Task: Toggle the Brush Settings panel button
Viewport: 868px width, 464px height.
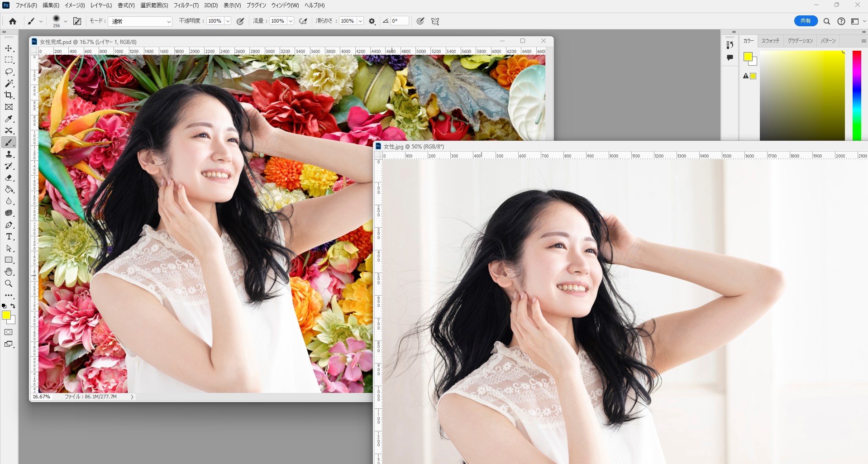Action: point(77,21)
